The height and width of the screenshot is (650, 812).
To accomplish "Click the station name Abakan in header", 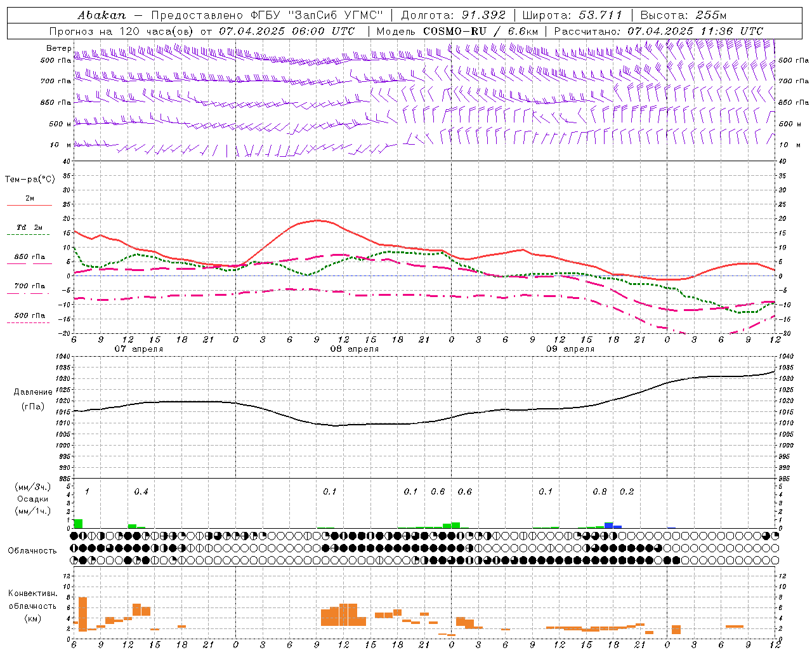I will (101, 15).
